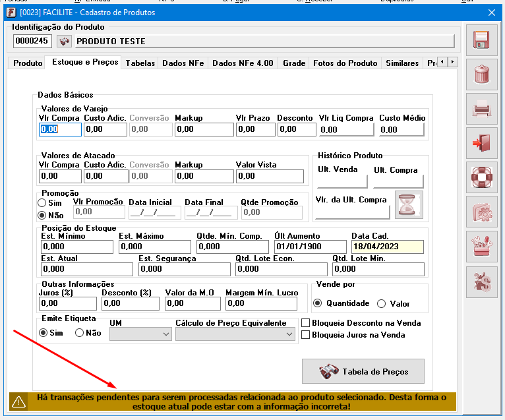The image size is (505, 420).
Task: Click the Juros (%) field
Action: (68, 303)
